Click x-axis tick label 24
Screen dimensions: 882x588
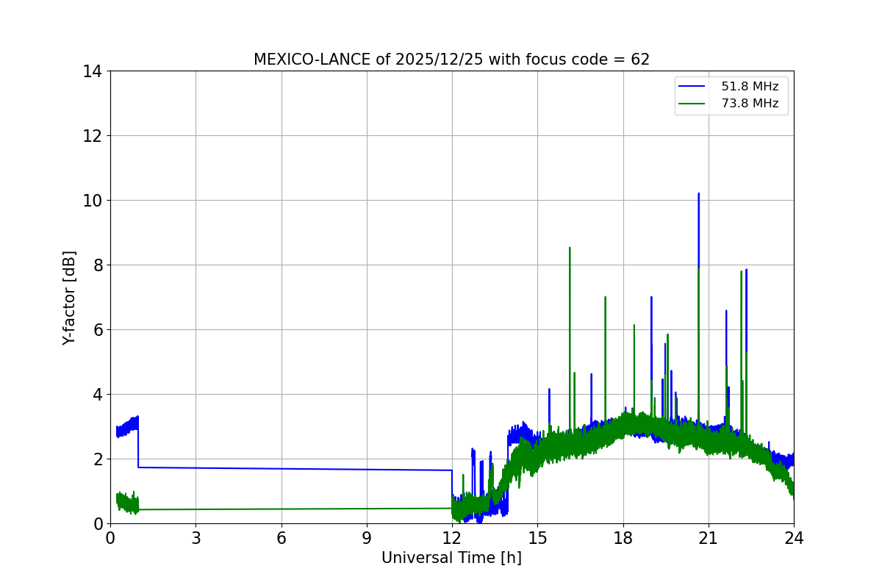click(794, 538)
